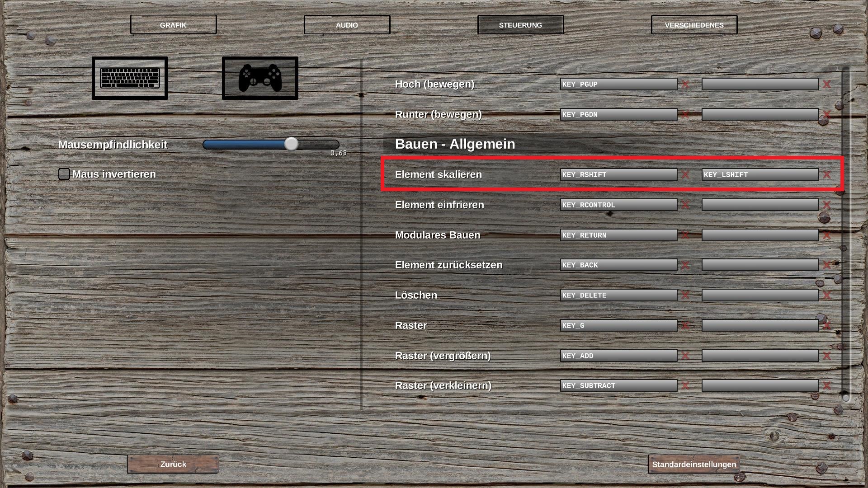Open the Verschiedenes tab

click(x=694, y=25)
